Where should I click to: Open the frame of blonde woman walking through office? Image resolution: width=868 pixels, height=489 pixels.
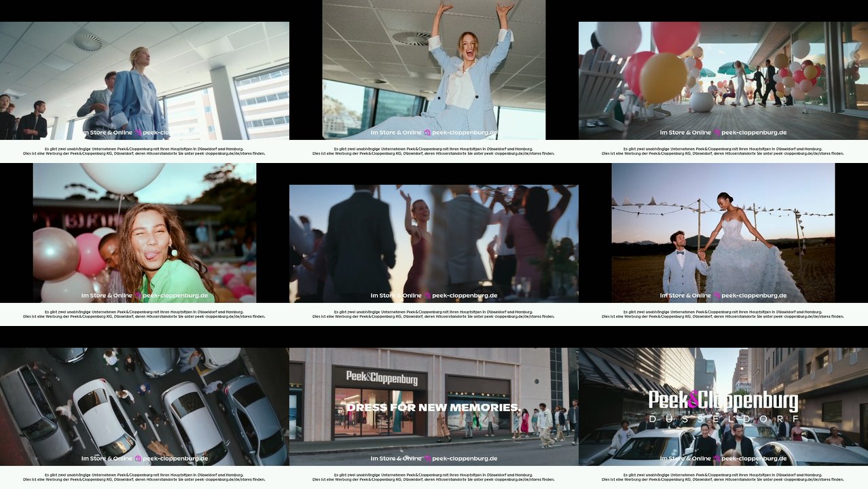coord(145,81)
